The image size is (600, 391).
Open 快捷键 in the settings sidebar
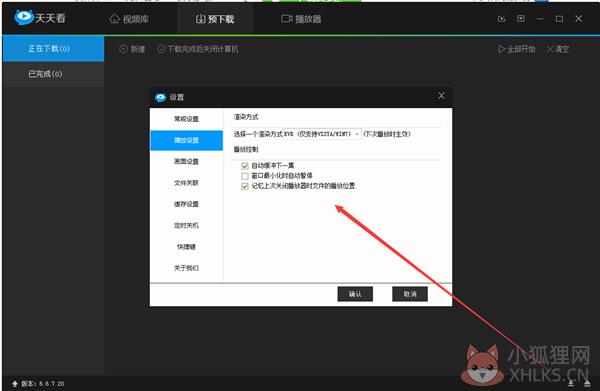[186, 247]
